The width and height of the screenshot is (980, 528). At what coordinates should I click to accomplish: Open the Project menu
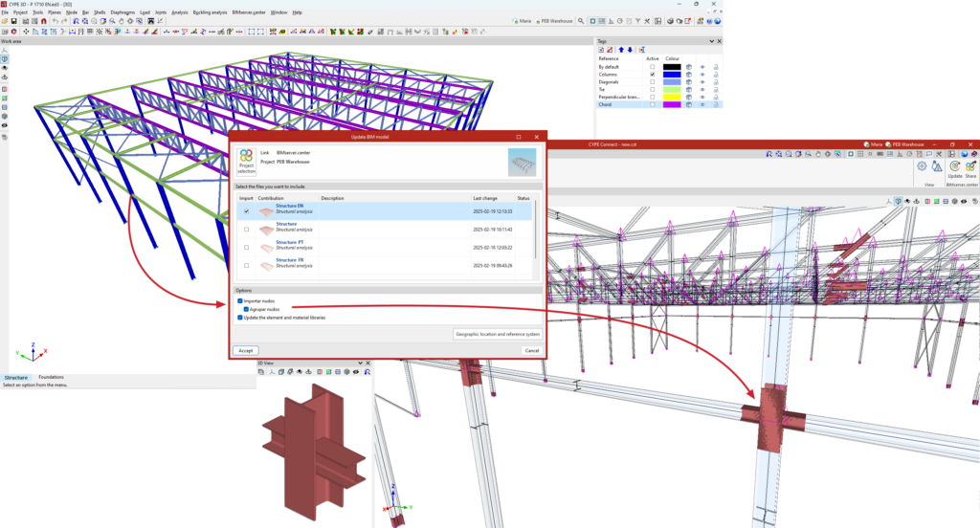(21, 12)
